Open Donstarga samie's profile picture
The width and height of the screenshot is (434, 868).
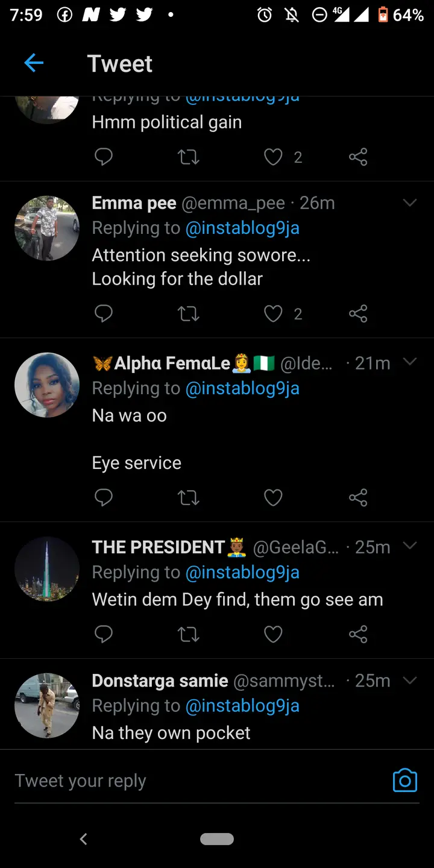point(47,705)
